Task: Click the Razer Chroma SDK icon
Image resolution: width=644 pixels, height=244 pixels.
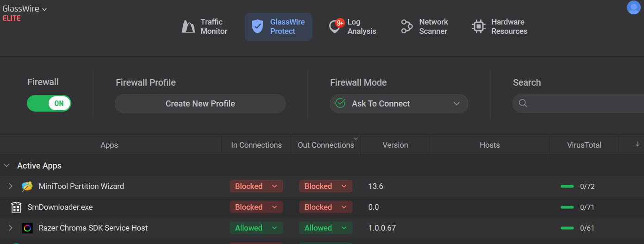Action: pos(27,228)
